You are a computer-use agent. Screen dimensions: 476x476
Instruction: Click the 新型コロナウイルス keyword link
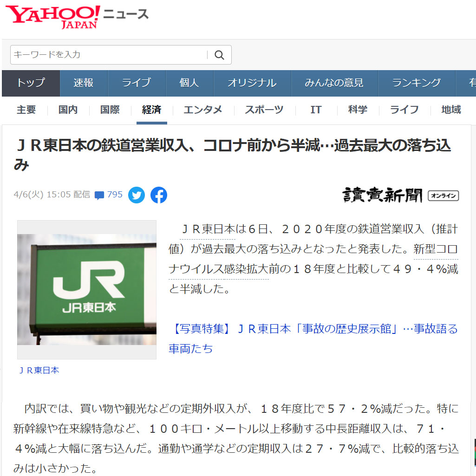[x=313, y=259]
